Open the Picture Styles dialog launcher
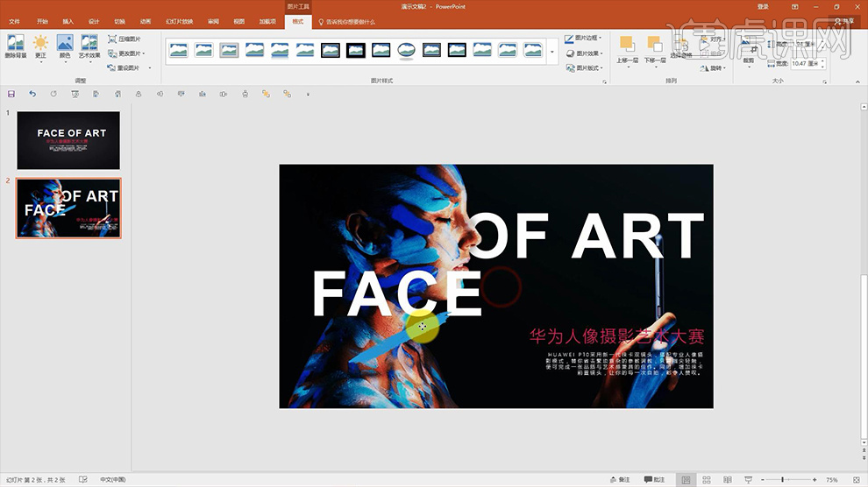The width and height of the screenshot is (868, 487). pos(604,81)
